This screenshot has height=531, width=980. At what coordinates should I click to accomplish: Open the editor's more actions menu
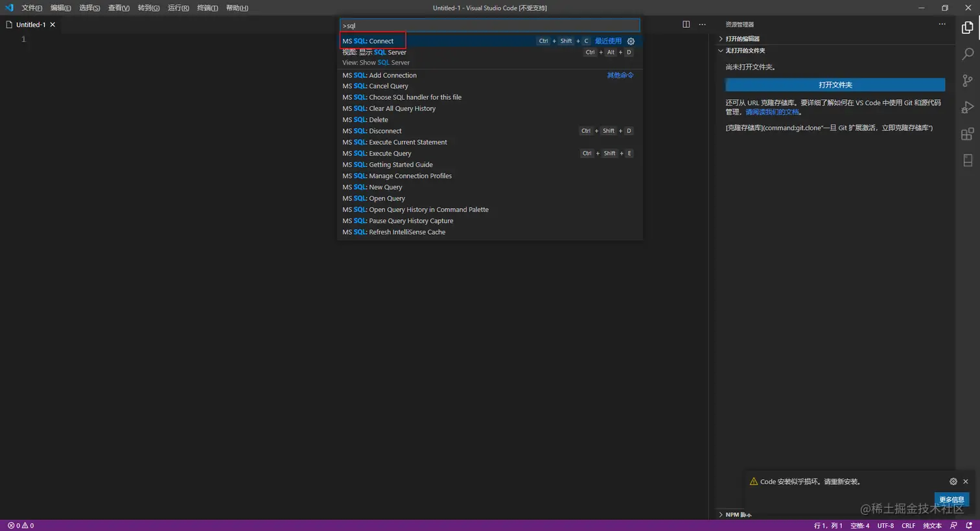[702, 25]
